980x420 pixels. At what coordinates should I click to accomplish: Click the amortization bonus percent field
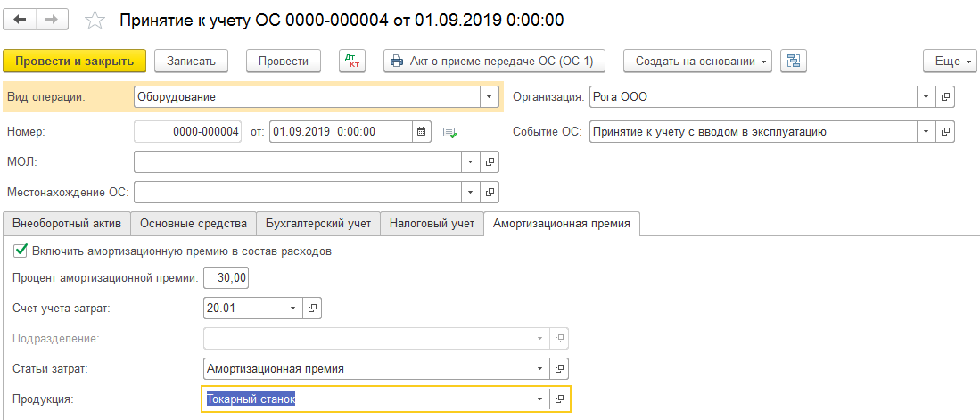[x=226, y=278]
